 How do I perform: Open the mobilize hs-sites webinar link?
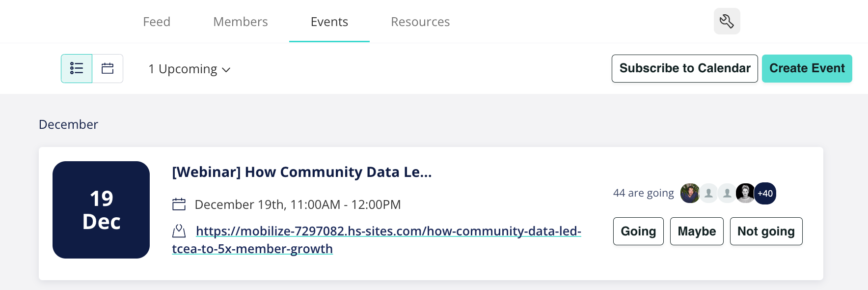(x=377, y=240)
